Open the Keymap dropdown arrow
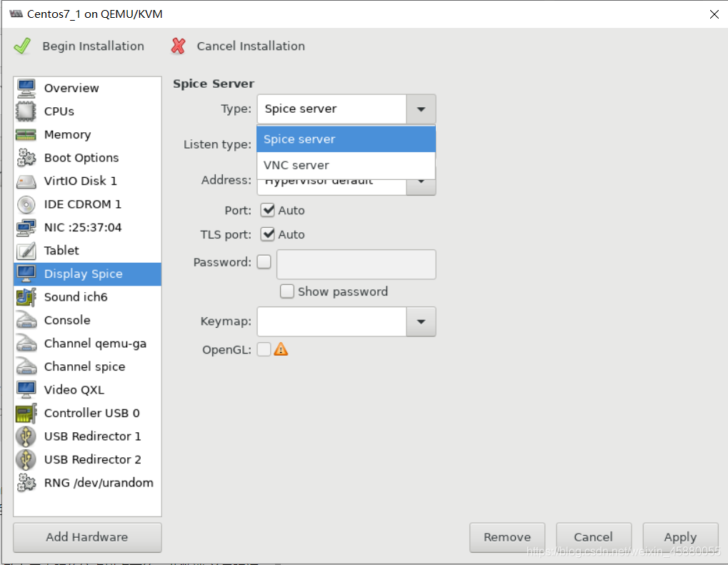 pos(421,321)
